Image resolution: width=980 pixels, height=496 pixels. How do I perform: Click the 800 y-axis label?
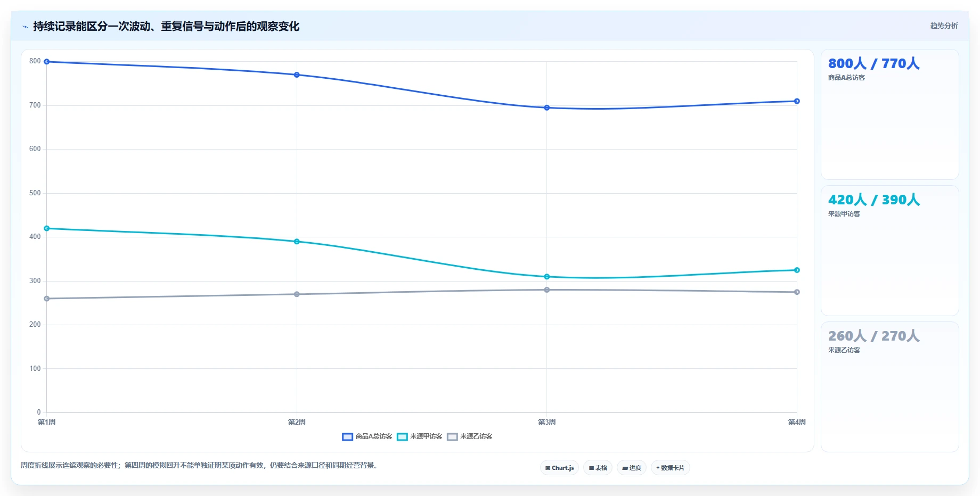[35, 61]
